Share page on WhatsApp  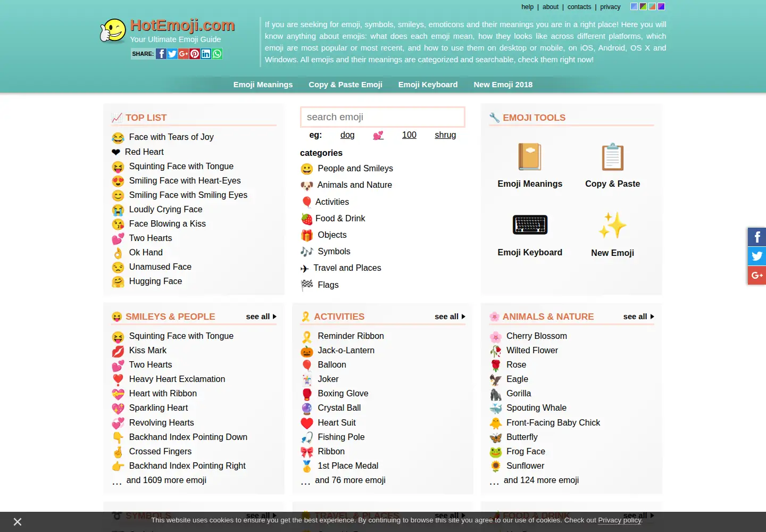pos(217,54)
